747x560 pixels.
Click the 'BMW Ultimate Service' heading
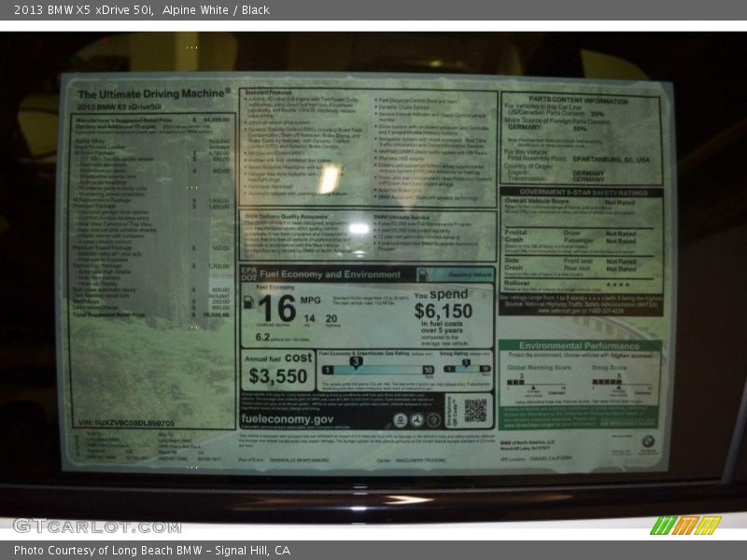(402, 217)
